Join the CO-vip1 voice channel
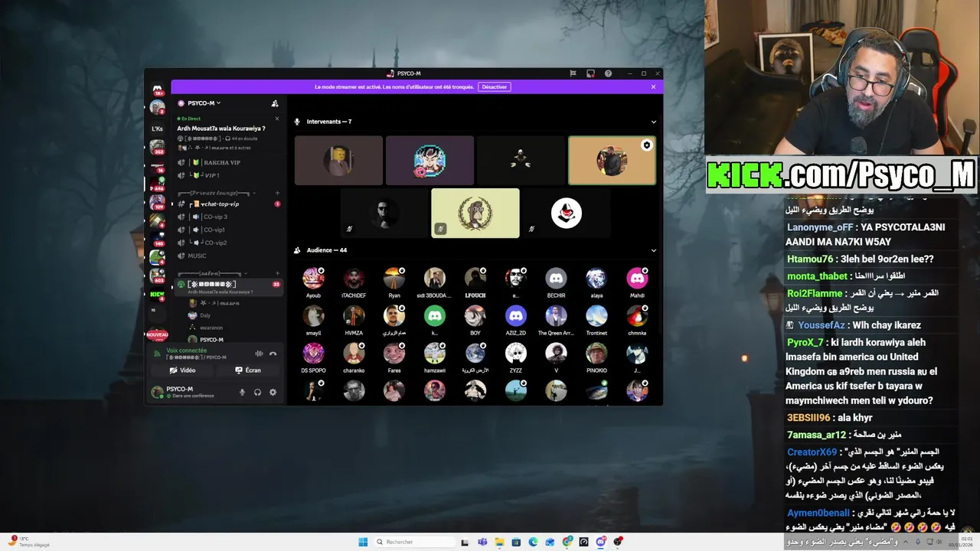Screen dimensions: 980x551 pyautogui.click(x=228, y=230)
